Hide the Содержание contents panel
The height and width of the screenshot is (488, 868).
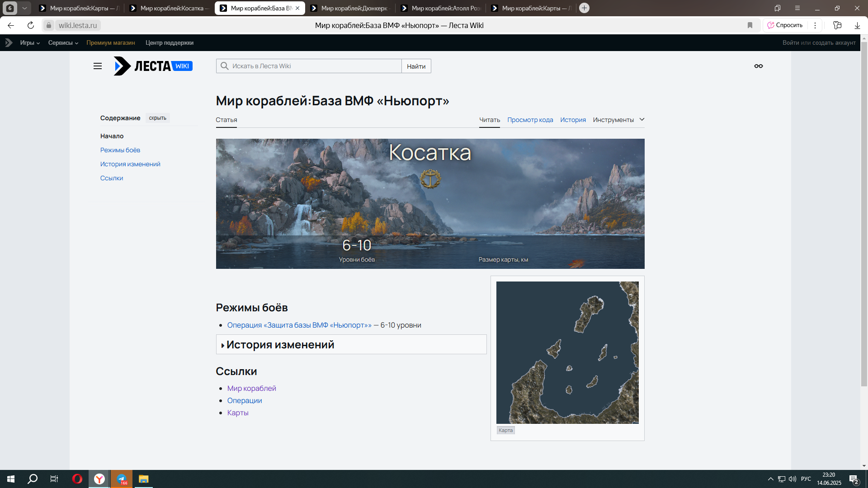(x=158, y=118)
